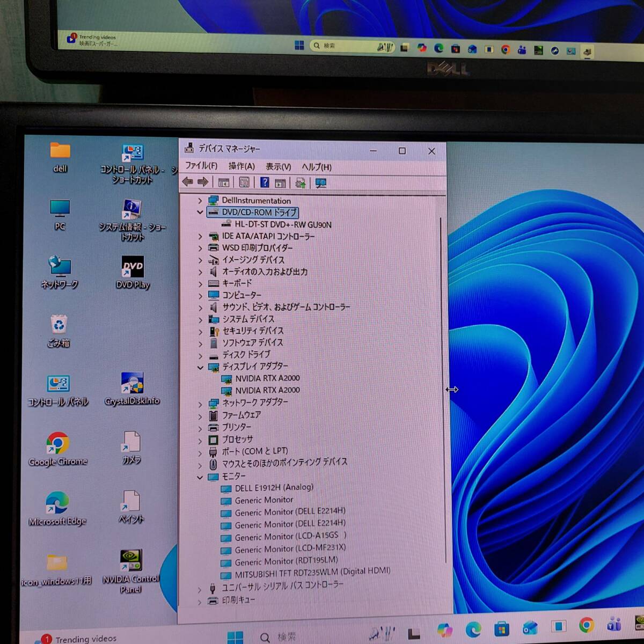
Task: Open the ヘルプ(H) menu
Action: point(317,167)
